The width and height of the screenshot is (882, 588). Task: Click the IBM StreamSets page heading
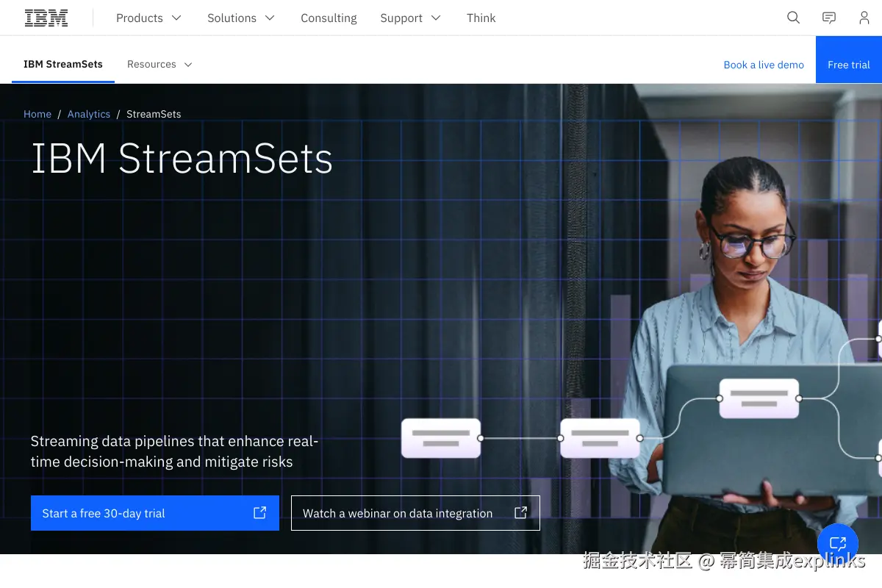point(182,158)
